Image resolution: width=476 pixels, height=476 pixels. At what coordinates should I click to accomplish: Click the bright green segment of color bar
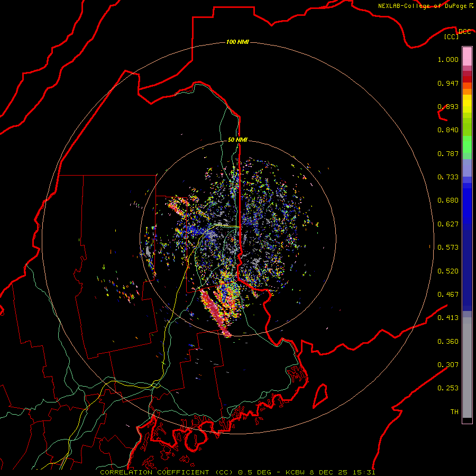467,144
